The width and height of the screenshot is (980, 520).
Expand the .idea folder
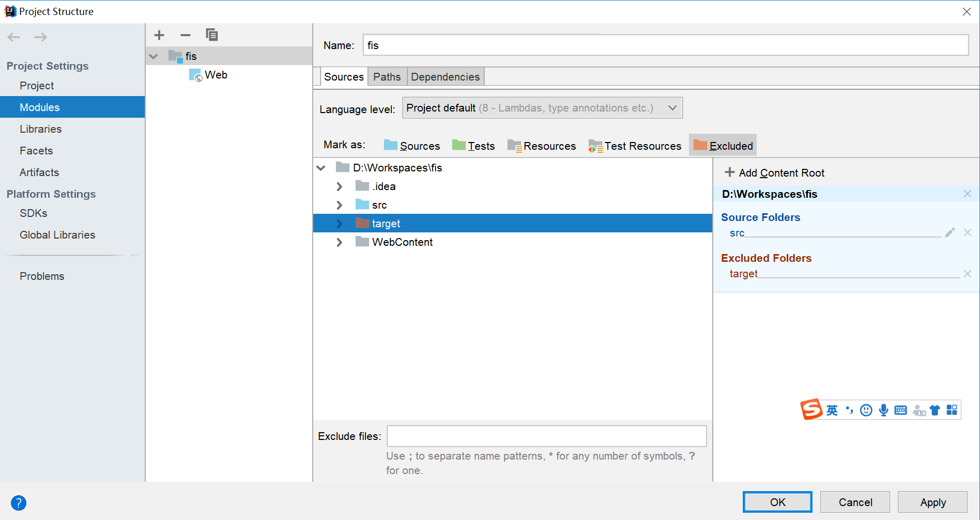point(340,186)
